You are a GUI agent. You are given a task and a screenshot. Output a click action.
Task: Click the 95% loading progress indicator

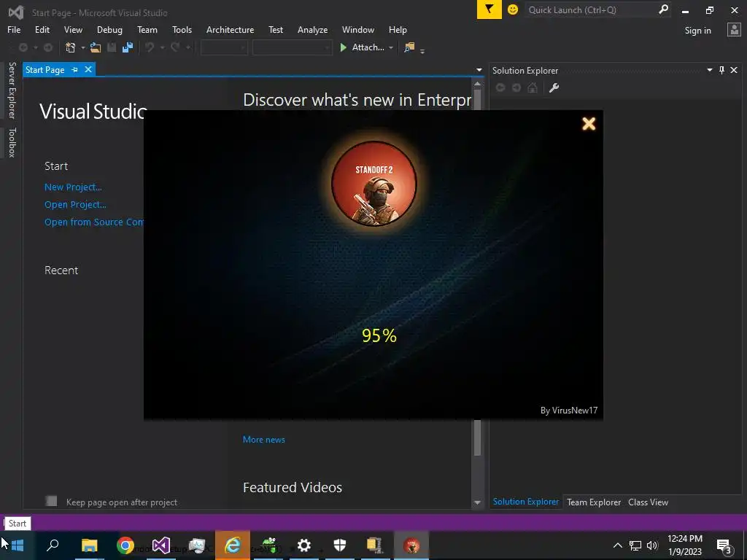[x=379, y=335]
